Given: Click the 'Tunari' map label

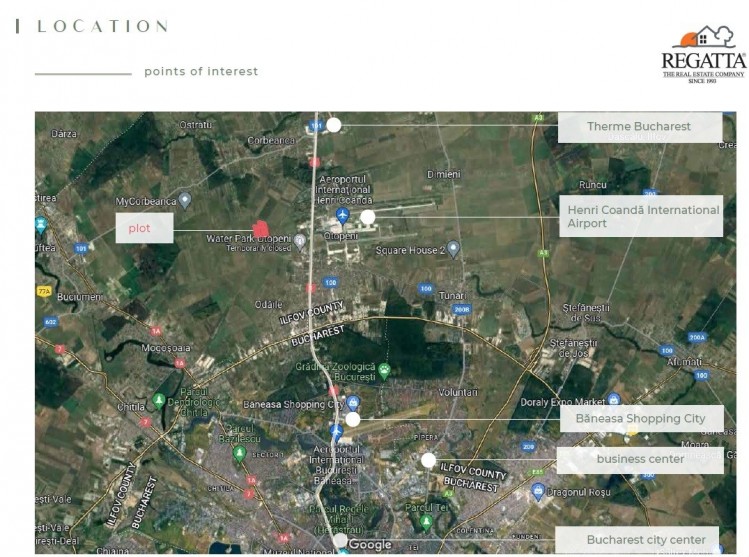Looking at the screenshot, I should coord(453,296).
